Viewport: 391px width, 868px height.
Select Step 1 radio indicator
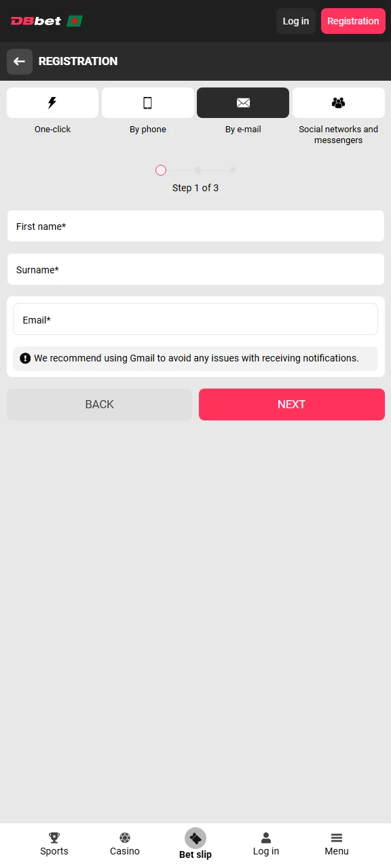pos(161,170)
